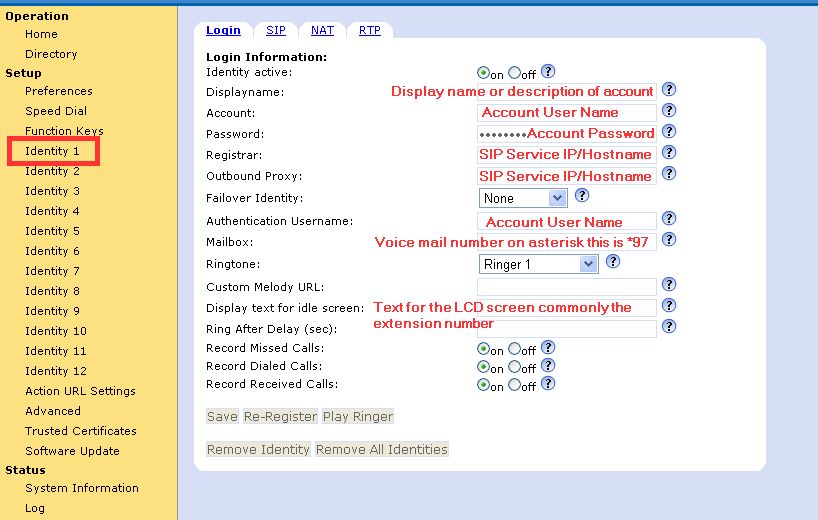Screen dimensions: 818x520
Task: Turn Record Dialed Calls on
Action: [484, 367]
